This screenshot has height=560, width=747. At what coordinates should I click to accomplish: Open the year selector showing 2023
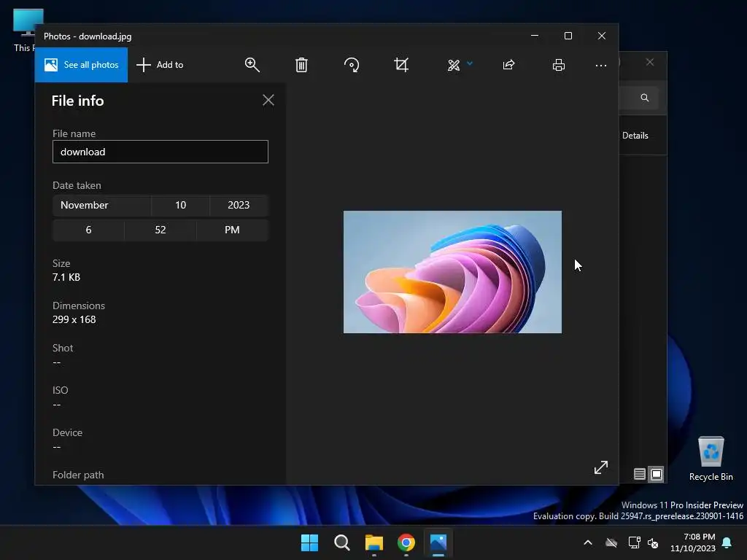(x=239, y=205)
